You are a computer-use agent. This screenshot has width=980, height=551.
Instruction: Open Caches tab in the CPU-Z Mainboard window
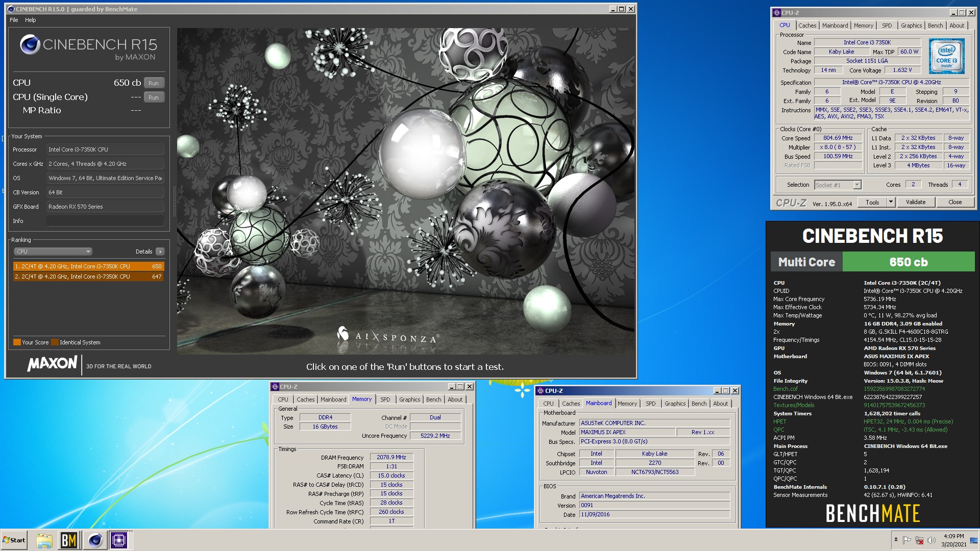[571, 404]
